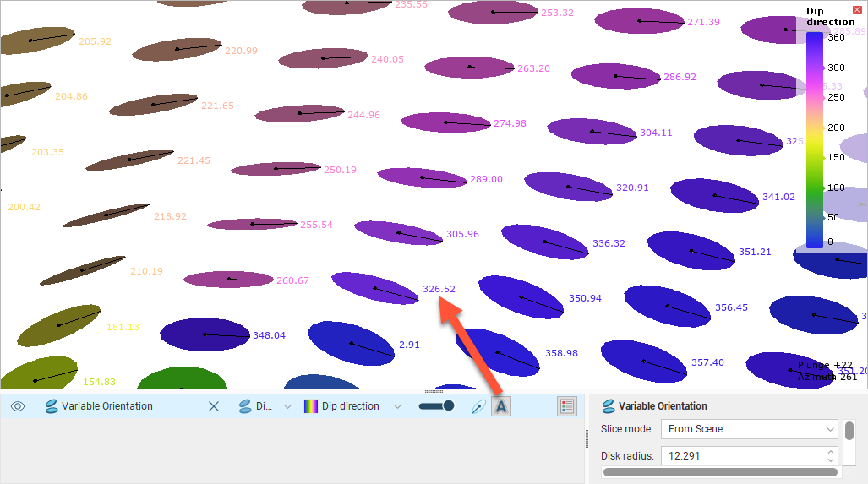Click the 357.40 value label

tap(707, 362)
